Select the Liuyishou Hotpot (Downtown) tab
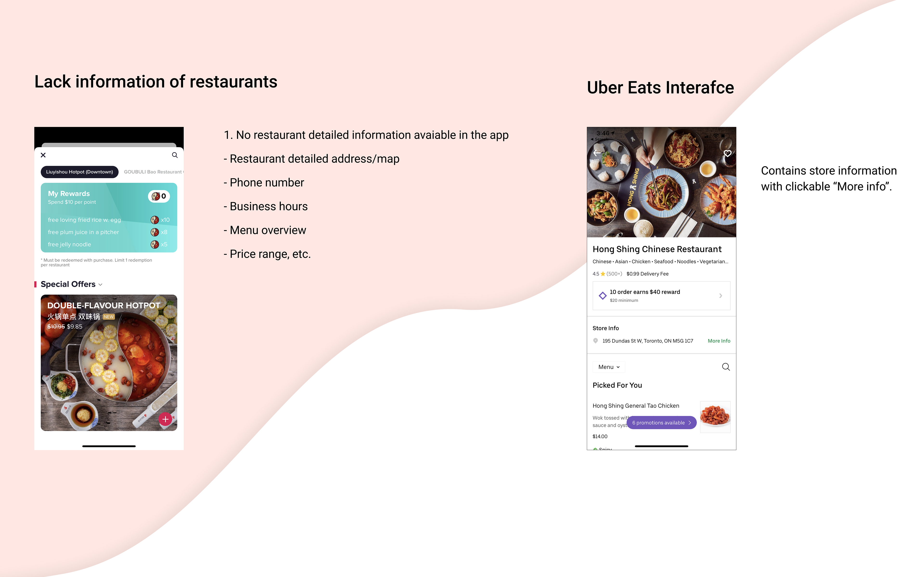The height and width of the screenshot is (577, 924). [x=79, y=172]
